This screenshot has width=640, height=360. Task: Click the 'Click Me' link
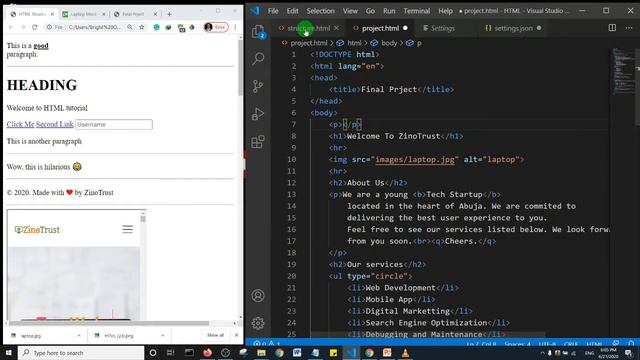[x=20, y=124]
